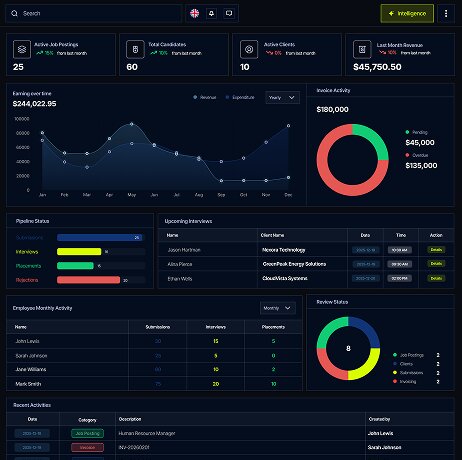462x460 pixels.
Task: Click the Total Candidates card icon
Action: [135, 49]
